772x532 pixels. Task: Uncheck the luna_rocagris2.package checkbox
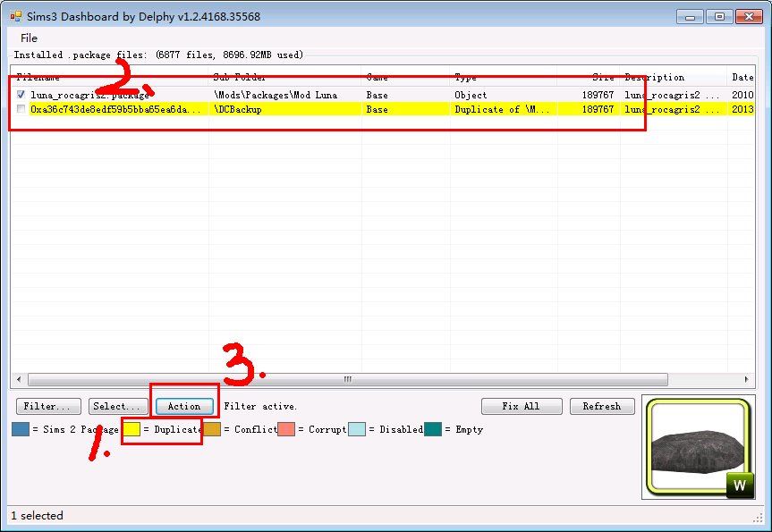[21, 95]
